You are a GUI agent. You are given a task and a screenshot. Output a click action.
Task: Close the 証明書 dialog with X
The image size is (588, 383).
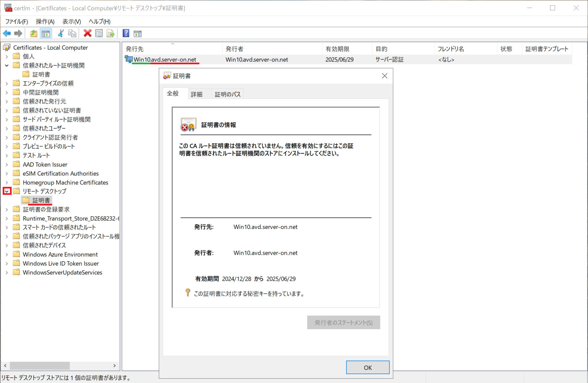[385, 76]
